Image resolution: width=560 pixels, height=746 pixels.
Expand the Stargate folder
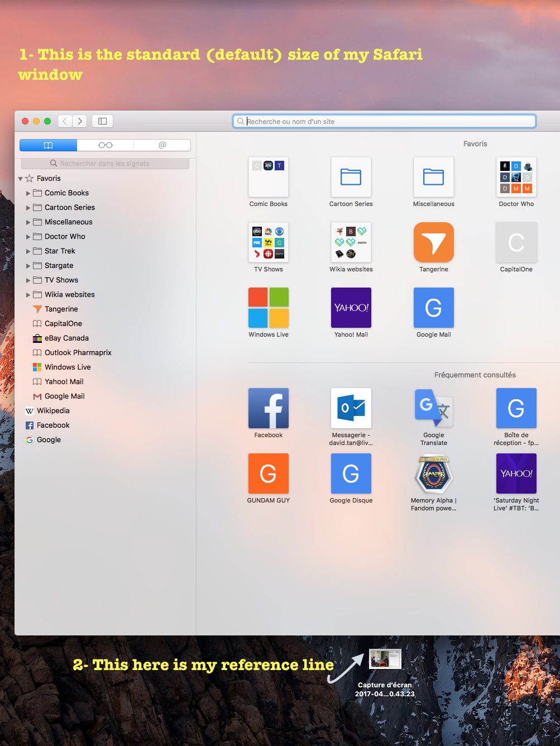(28, 266)
